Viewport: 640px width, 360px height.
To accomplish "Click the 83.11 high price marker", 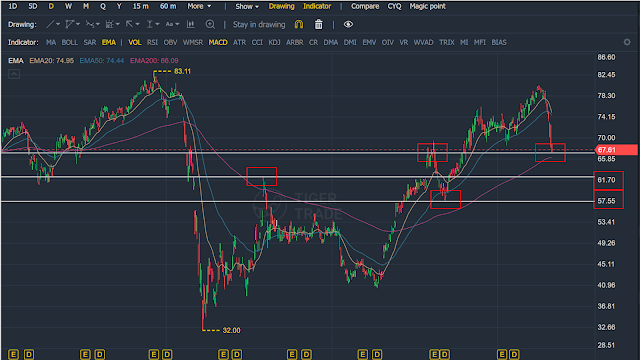I will click(182, 71).
